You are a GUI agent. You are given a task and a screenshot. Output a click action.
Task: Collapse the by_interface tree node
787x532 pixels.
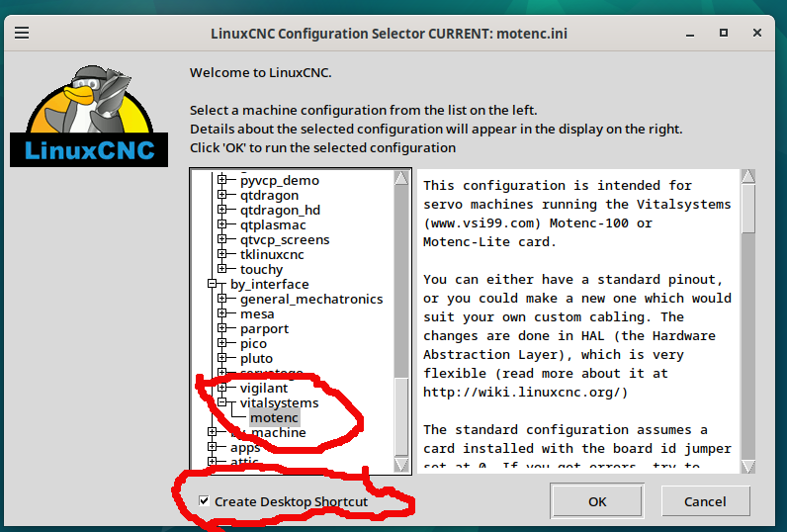coord(213,284)
